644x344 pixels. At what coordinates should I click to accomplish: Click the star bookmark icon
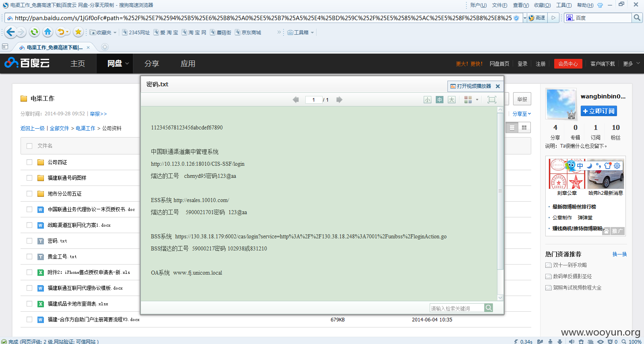(78, 32)
